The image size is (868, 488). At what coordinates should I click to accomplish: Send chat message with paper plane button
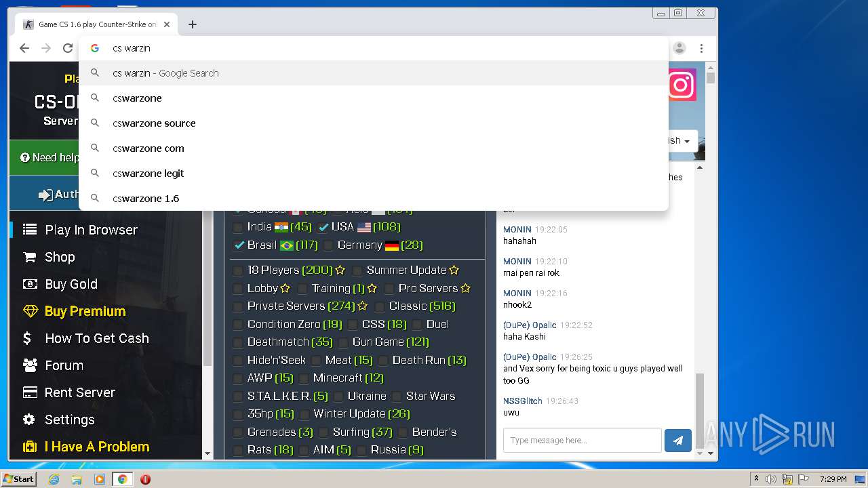(678, 441)
